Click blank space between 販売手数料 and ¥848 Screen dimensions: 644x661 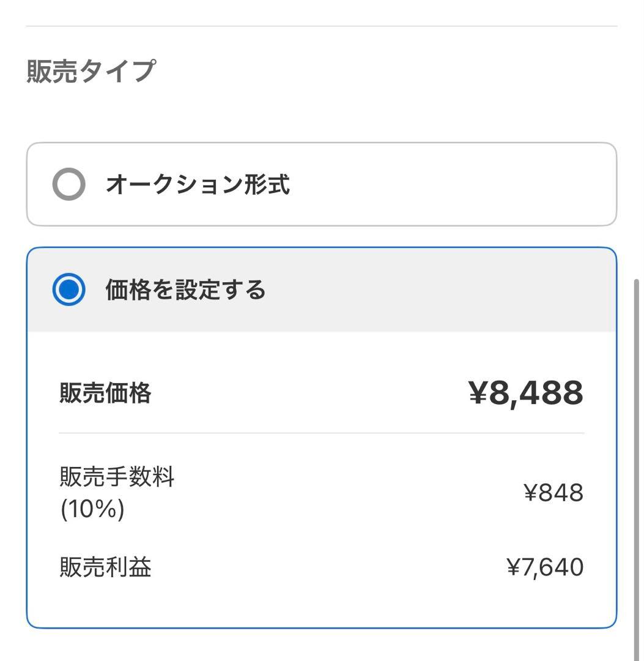tap(342, 493)
